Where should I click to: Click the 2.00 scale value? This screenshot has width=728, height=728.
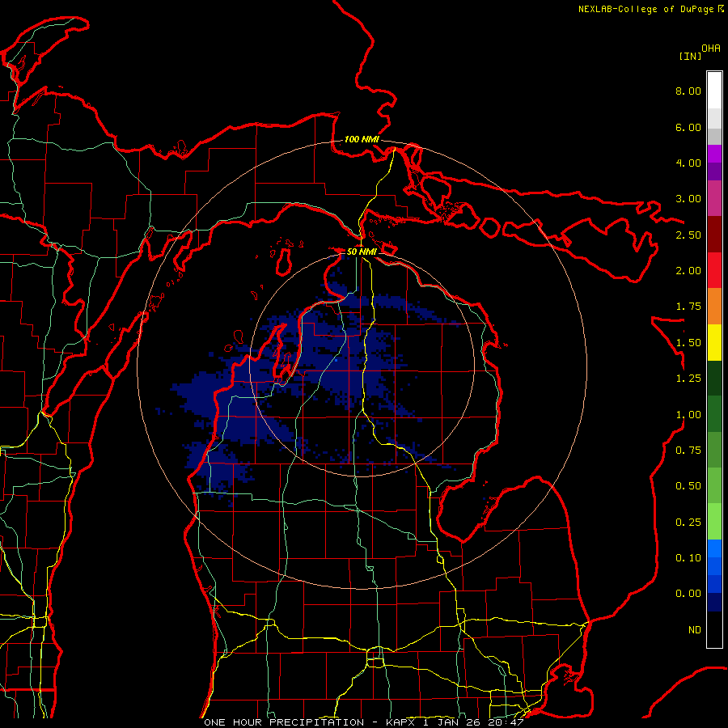point(688,271)
